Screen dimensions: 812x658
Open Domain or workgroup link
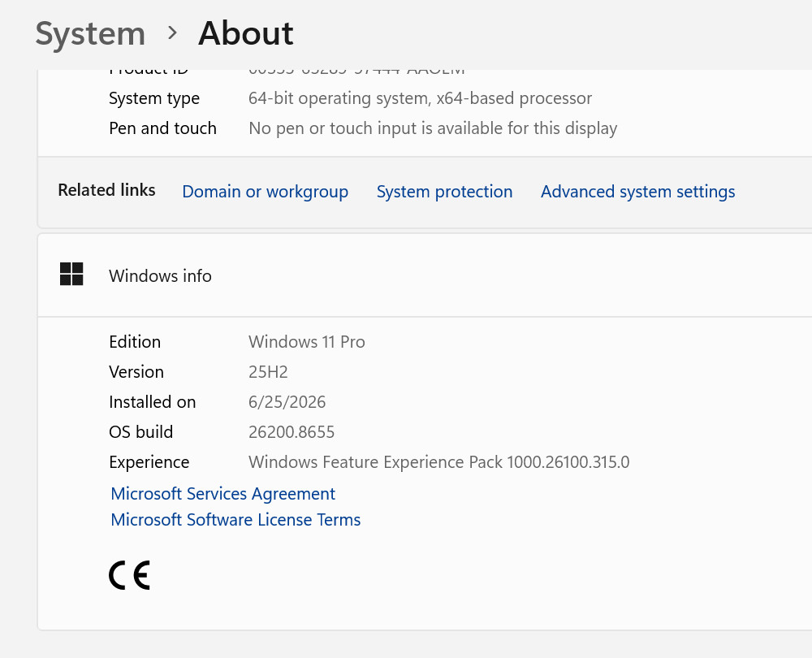tap(266, 192)
